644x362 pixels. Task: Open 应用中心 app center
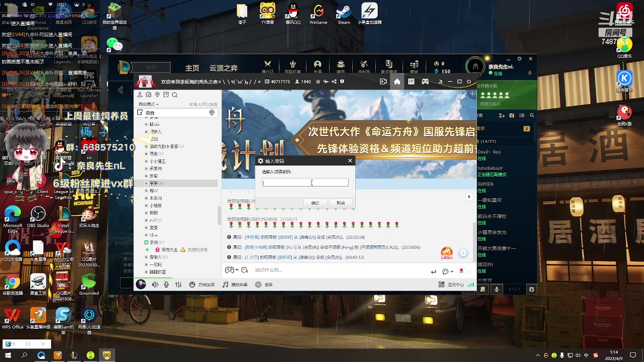(x=451, y=285)
